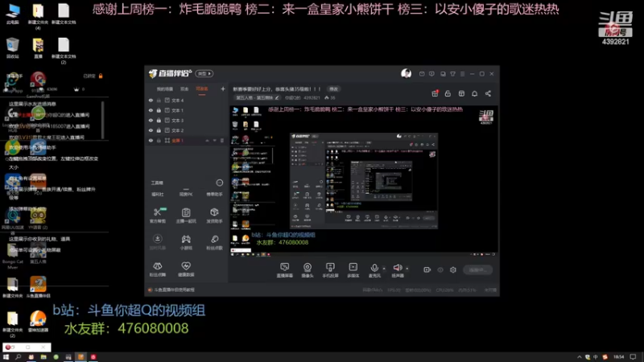Open the microphone song-request tool in the toolbox
The image size is (644, 362).
click(x=214, y=242)
